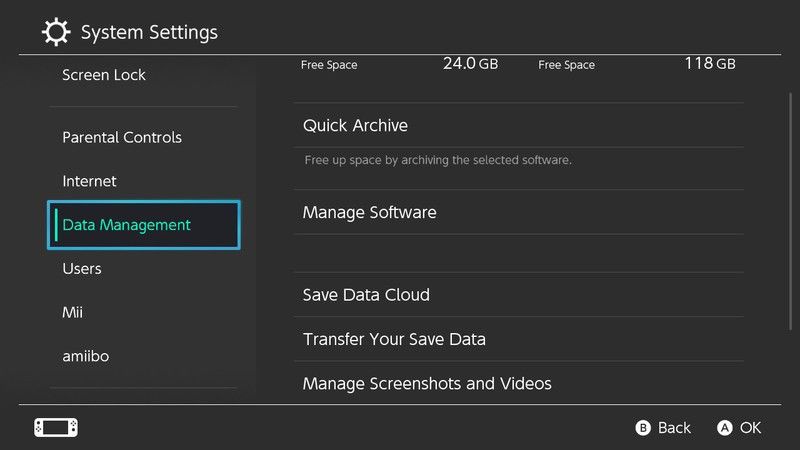Open amiibo settings in the sidebar
Screen dimensions: 800x450
(x=86, y=357)
